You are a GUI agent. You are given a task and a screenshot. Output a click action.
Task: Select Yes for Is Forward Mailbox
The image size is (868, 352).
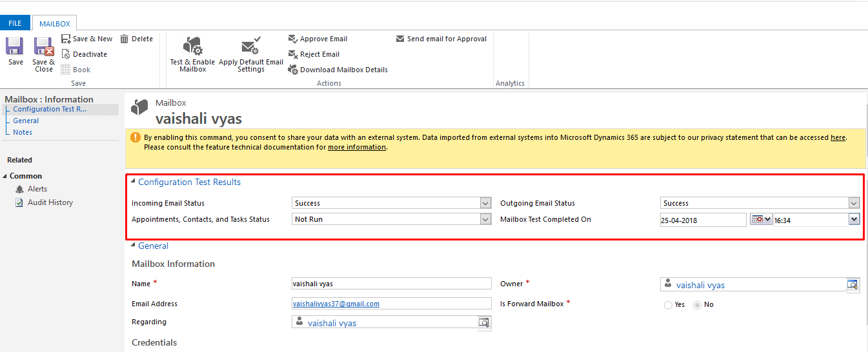(x=668, y=305)
